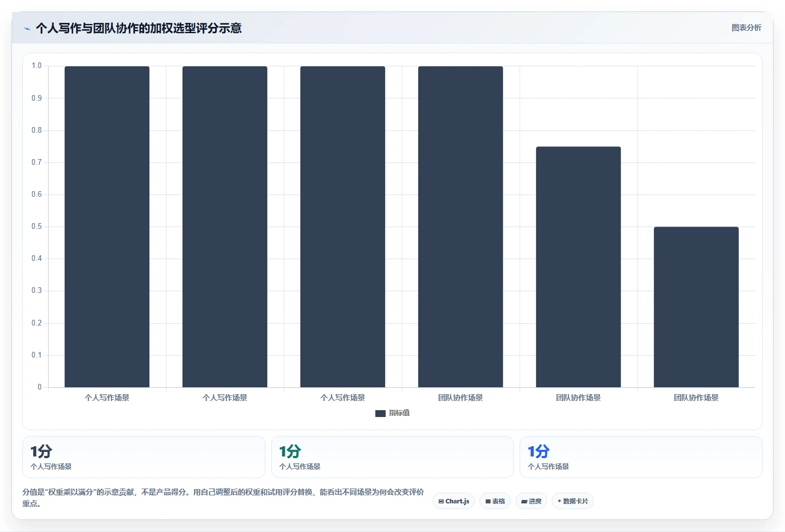Select the 团队协作场景 bar reaching 0.5
Screen dimensions: 785x532
(696, 307)
